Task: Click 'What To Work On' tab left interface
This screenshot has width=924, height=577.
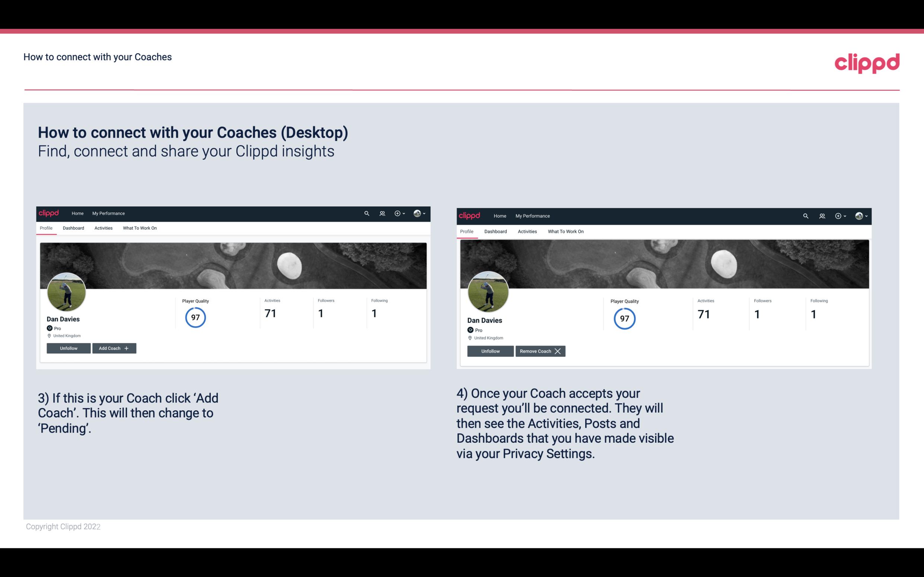Action: [x=139, y=228]
